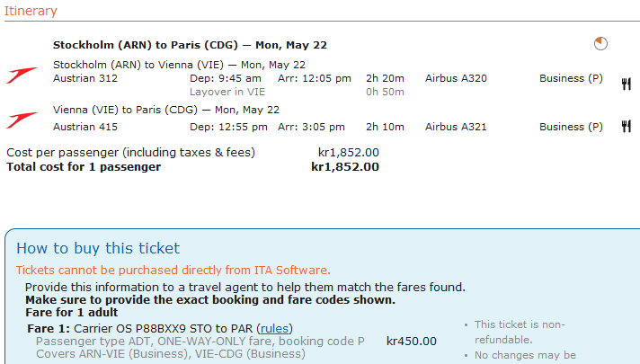Click the Airbus A320 aircraft label
The width and height of the screenshot is (640, 364).
pos(456,78)
